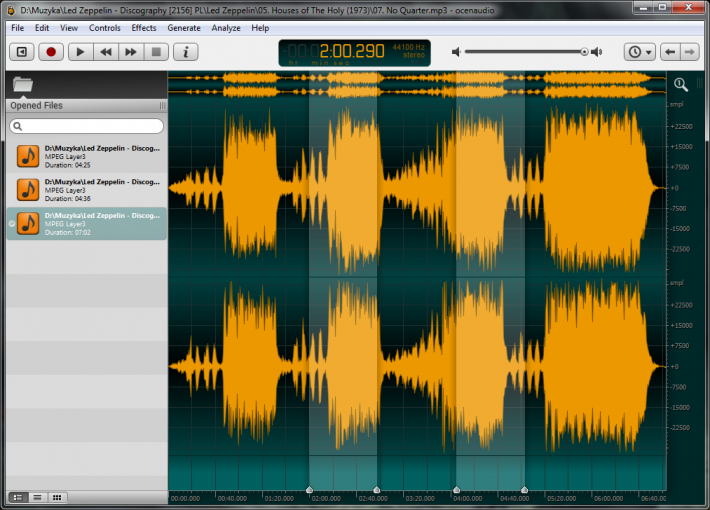The image size is (710, 510).
Task: Click the note icon of the 04:36 file
Action: [28, 190]
